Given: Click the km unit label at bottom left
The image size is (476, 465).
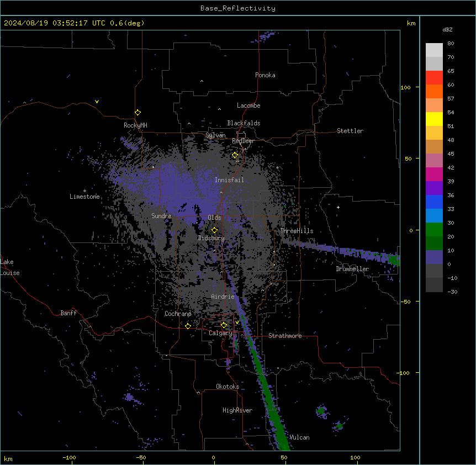Looking at the screenshot, I should tap(8, 458).
